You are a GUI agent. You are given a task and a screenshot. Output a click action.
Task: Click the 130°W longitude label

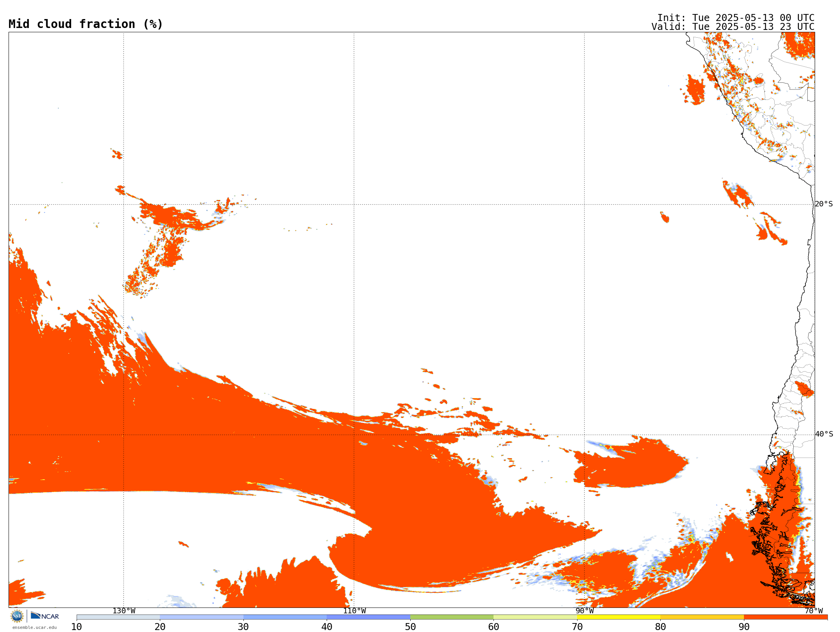124,611
